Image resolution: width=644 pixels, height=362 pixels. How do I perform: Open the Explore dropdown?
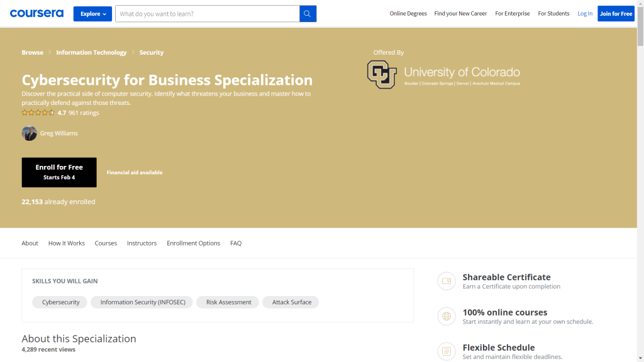pyautogui.click(x=92, y=13)
